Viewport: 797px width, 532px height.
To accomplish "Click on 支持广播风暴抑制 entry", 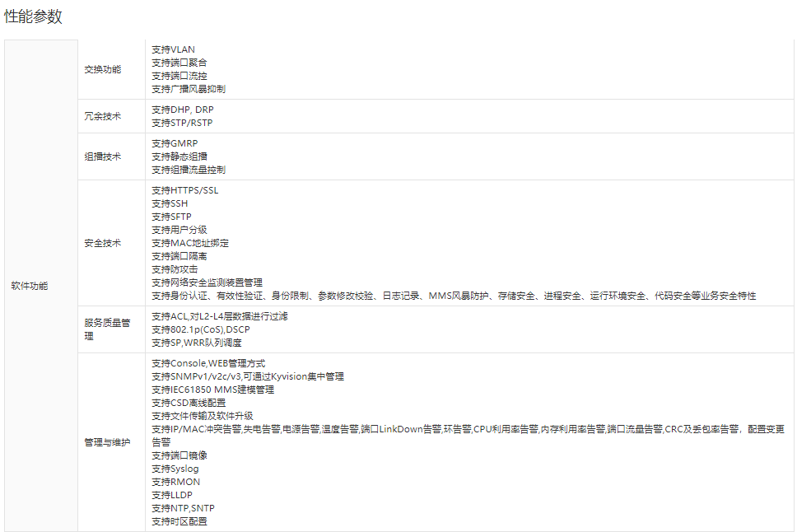I will pos(189,89).
